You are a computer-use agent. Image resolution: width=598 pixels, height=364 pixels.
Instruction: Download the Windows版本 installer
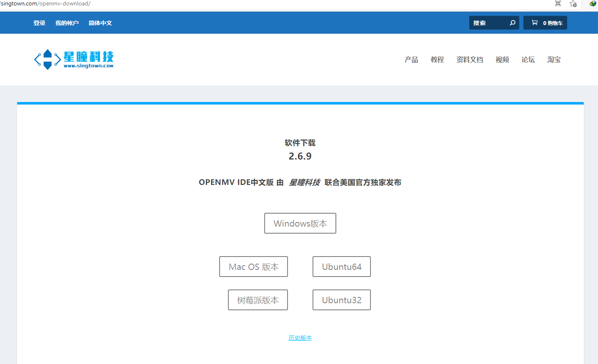point(300,223)
